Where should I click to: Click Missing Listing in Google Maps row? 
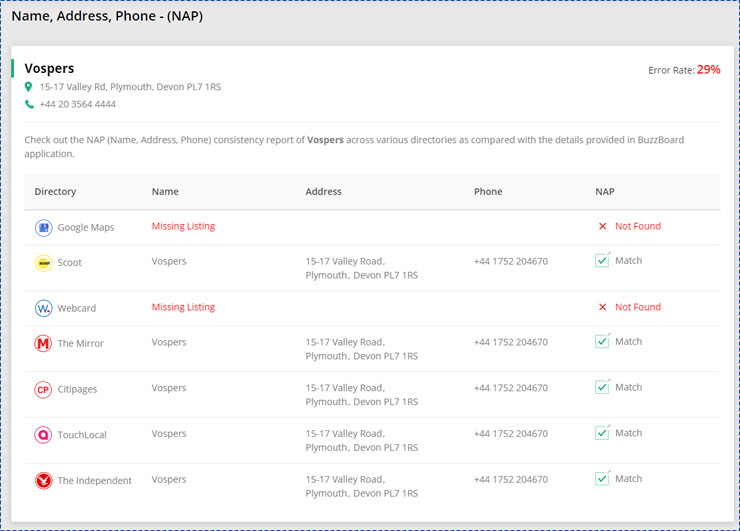point(183,226)
